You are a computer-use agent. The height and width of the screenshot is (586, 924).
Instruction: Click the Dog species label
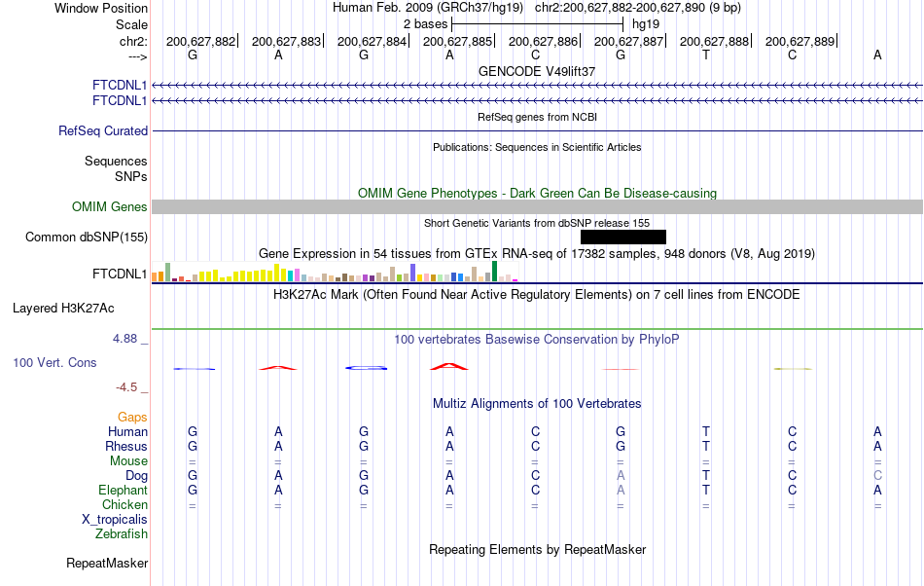[x=136, y=475]
